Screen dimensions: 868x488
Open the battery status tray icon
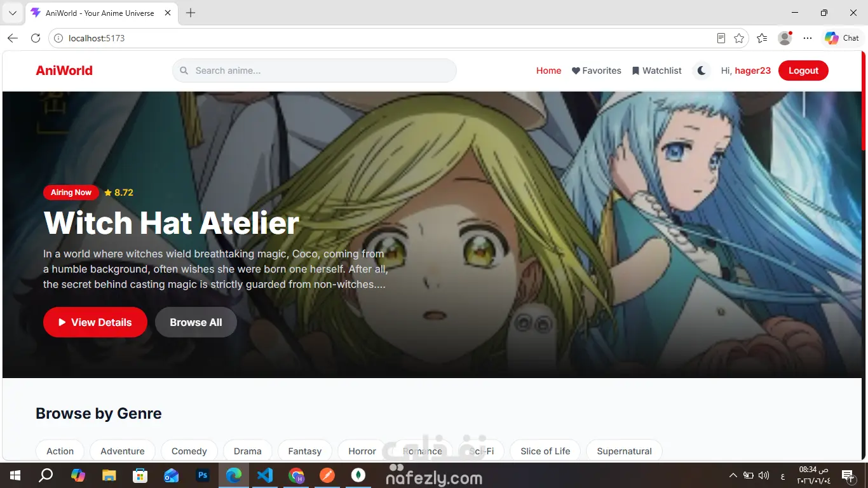(x=749, y=475)
